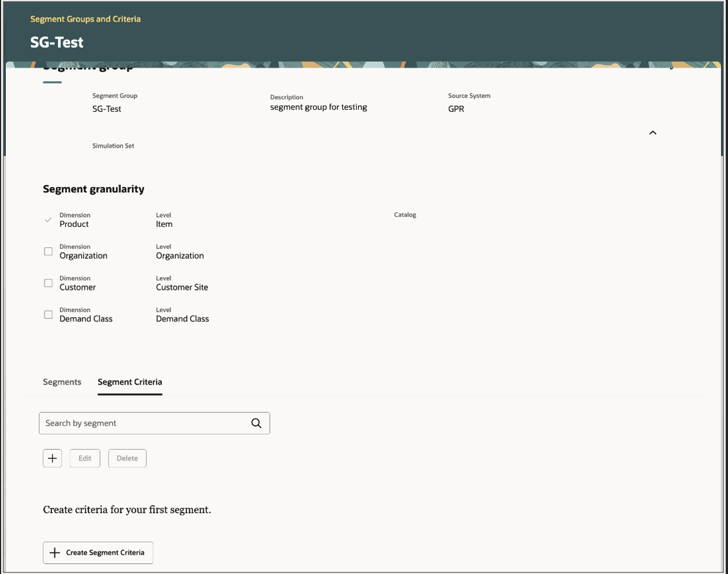Click the search magnifier icon
This screenshot has height=574, width=728.
[x=256, y=423]
